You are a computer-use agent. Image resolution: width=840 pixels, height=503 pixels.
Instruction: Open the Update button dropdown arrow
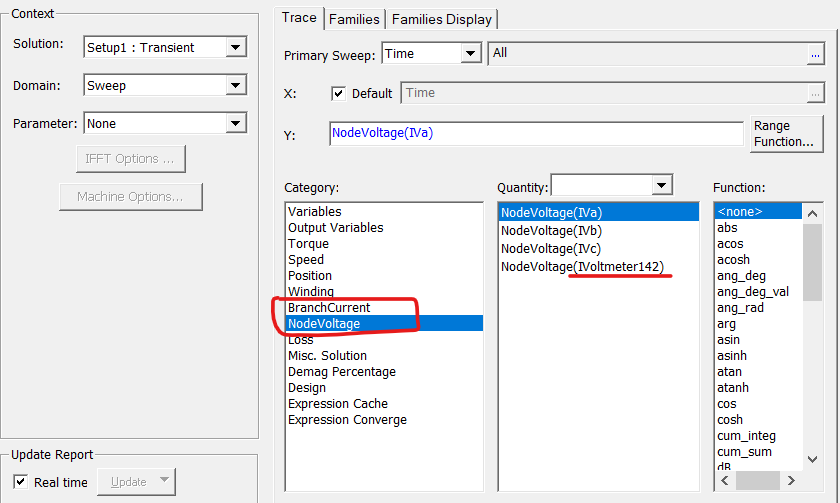point(164,480)
